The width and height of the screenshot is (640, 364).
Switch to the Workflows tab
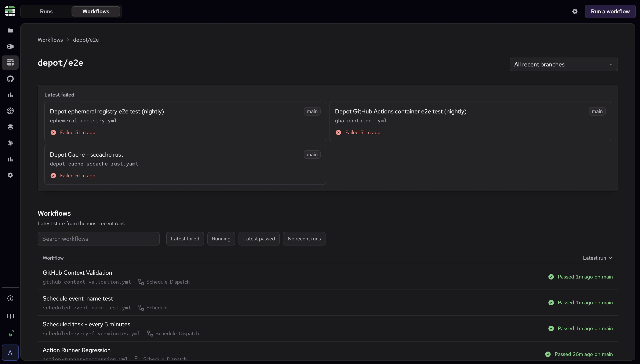(96, 11)
